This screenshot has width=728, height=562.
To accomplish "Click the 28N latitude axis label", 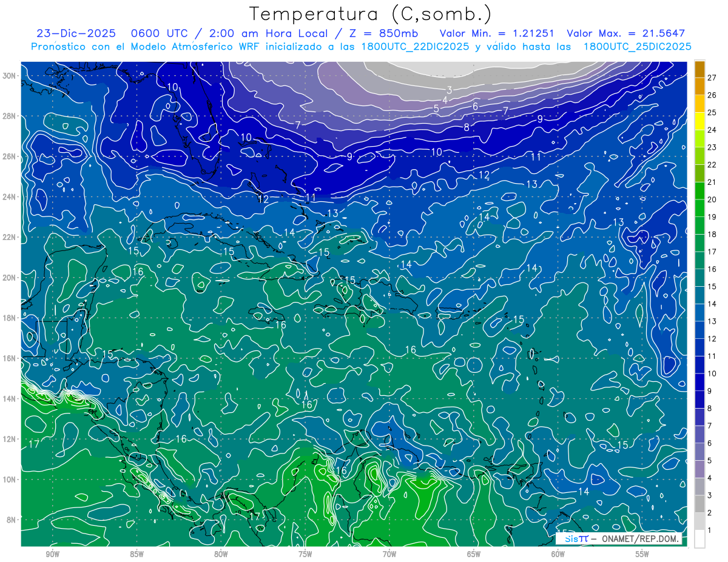I will tap(8, 116).
